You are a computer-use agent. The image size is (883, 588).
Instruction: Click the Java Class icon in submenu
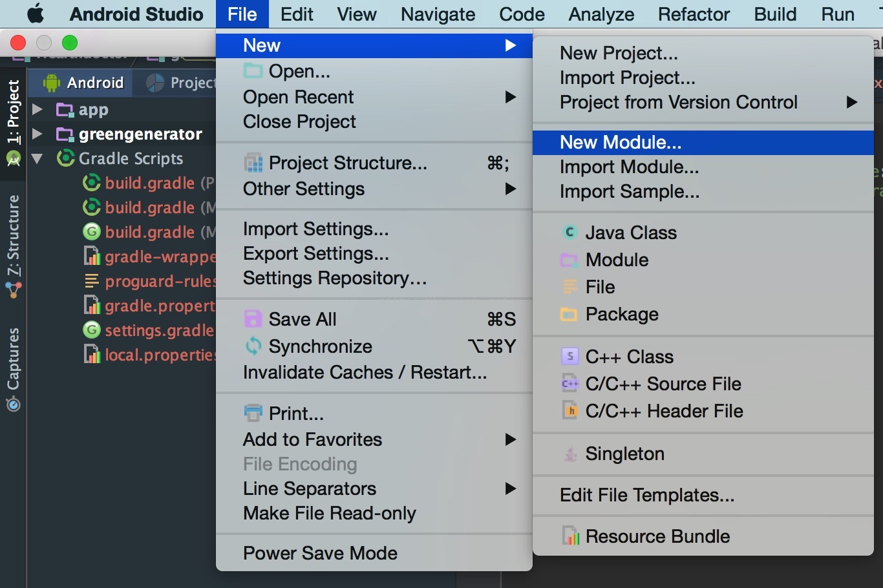[x=569, y=233]
